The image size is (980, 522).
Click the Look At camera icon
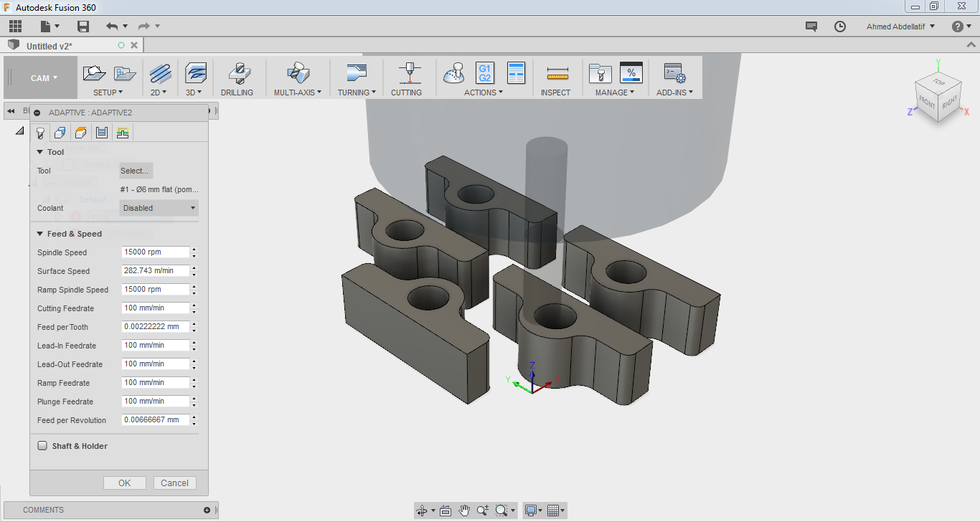point(445,511)
